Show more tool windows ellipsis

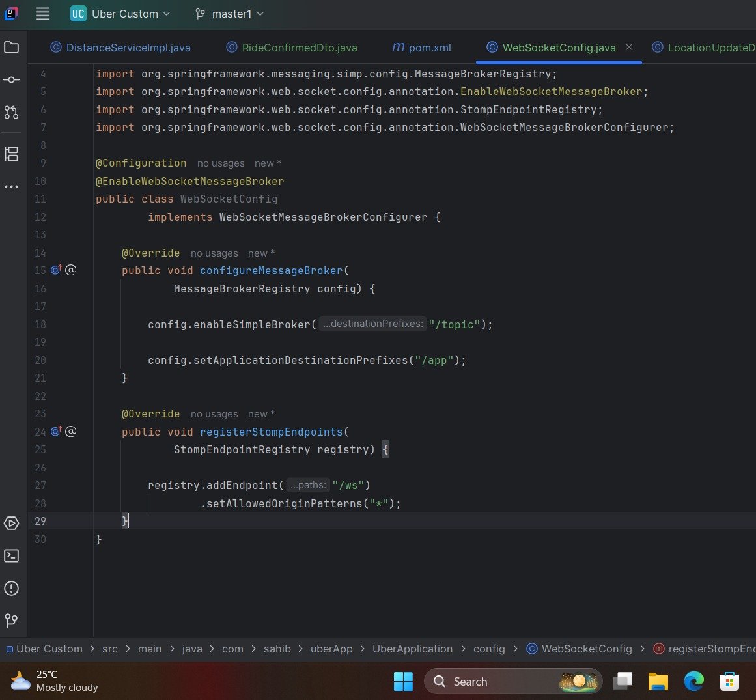click(12, 187)
